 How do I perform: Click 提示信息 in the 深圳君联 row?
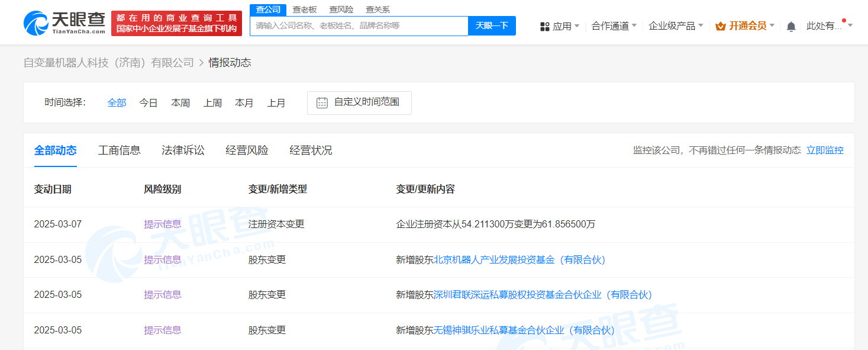click(163, 294)
